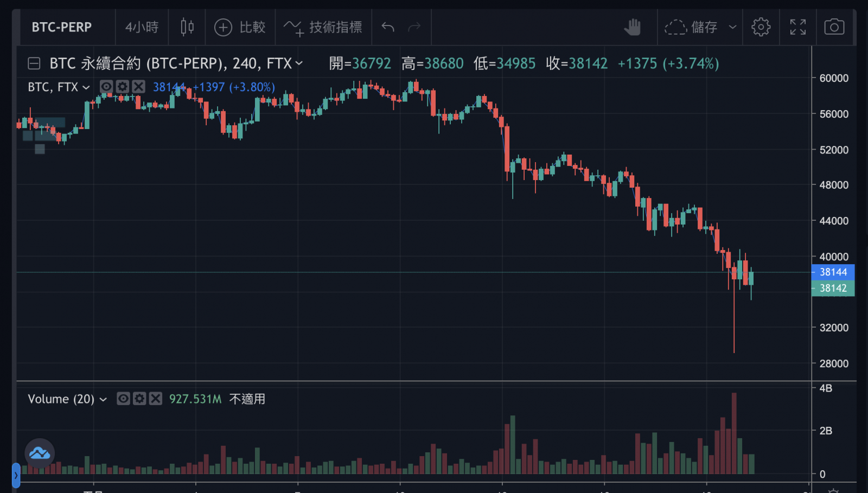Open chart settings gear in top toolbar
The height and width of the screenshot is (493, 868).
pyautogui.click(x=761, y=27)
